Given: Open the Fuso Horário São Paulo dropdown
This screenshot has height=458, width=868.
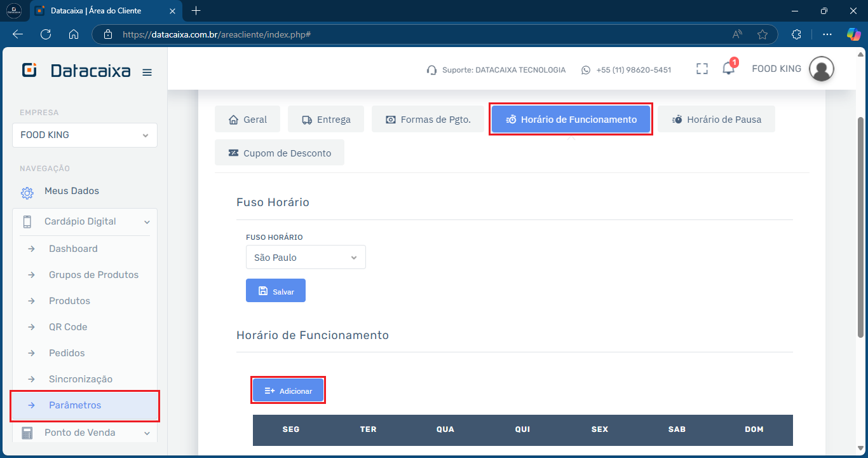Looking at the screenshot, I should click(x=306, y=258).
